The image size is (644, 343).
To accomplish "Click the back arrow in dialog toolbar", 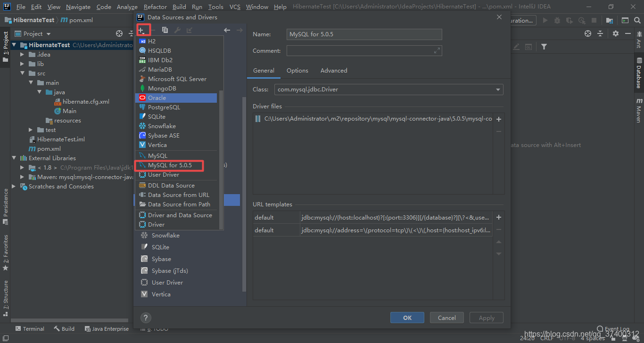I will coord(227,30).
